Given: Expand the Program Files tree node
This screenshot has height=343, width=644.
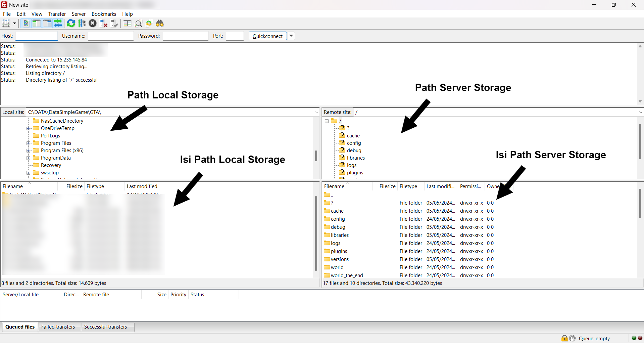Looking at the screenshot, I should (x=29, y=143).
